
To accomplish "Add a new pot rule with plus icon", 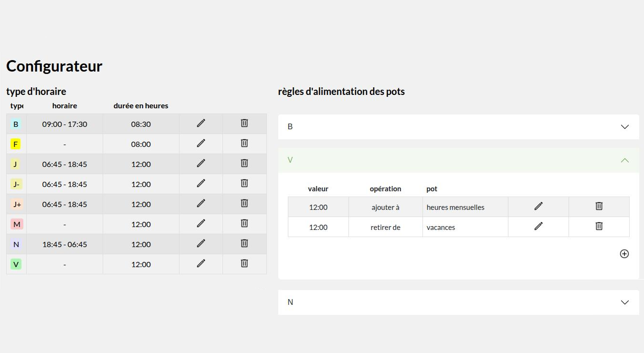I will (x=624, y=254).
